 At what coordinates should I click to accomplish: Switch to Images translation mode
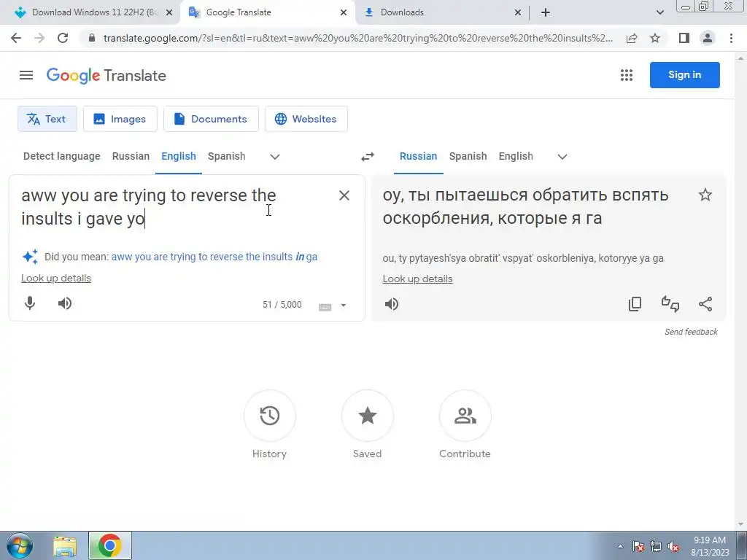[x=120, y=119]
